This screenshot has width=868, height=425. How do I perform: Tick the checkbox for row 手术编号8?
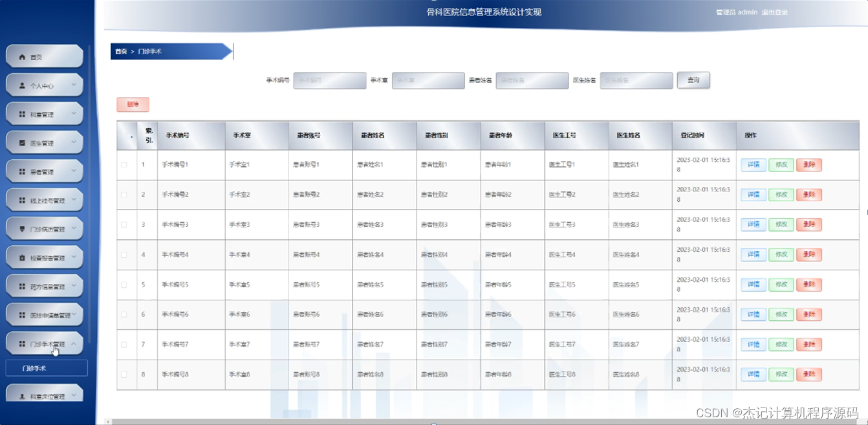tap(124, 375)
